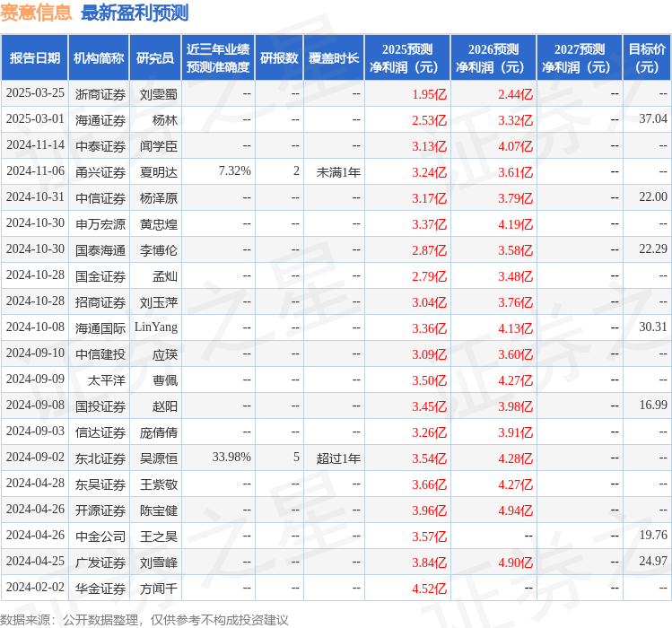This screenshot has width=672, height=628.
Task: Select the 浙商证券 institution cell
Action: click(x=100, y=94)
